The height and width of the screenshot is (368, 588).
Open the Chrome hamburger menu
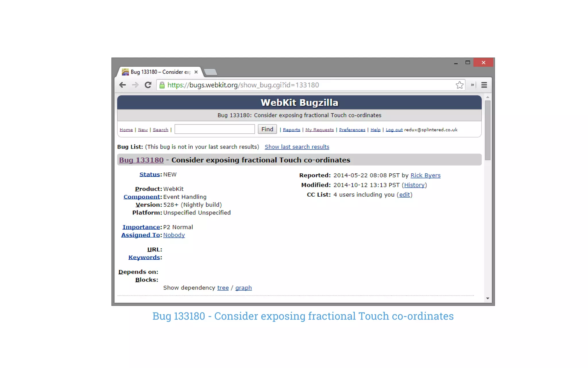click(x=484, y=85)
